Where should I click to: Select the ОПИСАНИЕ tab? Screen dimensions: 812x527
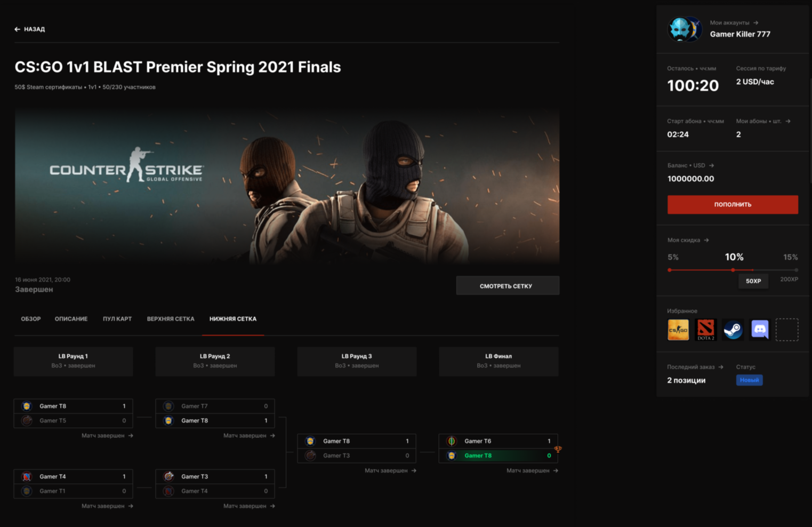pos(71,319)
